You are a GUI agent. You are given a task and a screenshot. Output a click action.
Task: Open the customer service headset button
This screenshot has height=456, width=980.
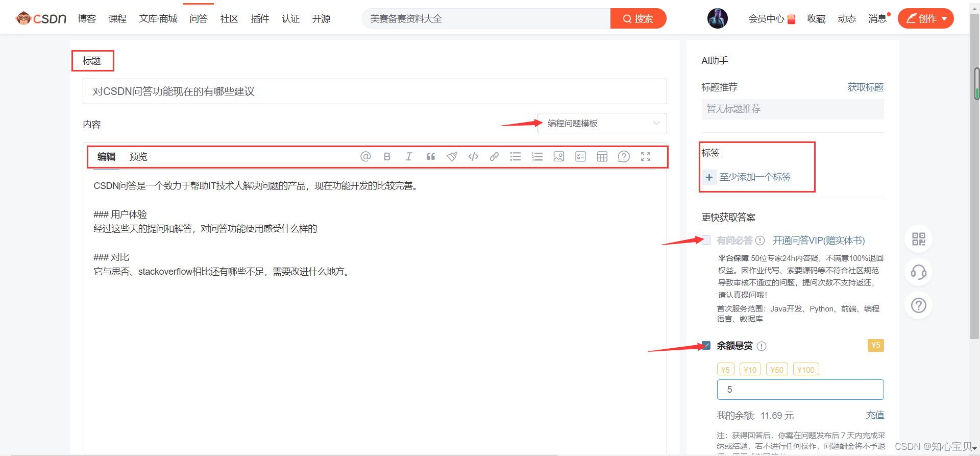coord(919,272)
